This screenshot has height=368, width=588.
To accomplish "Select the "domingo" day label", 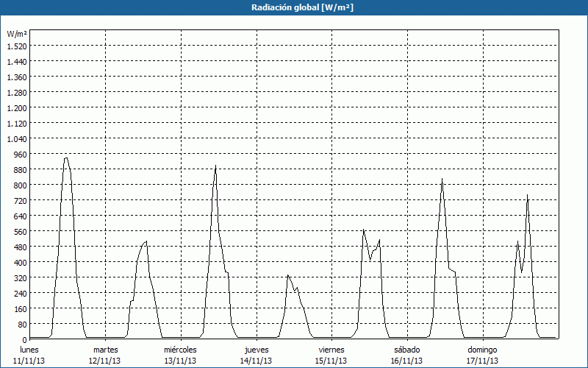I will pyautogui.click(x=482, y=350).
